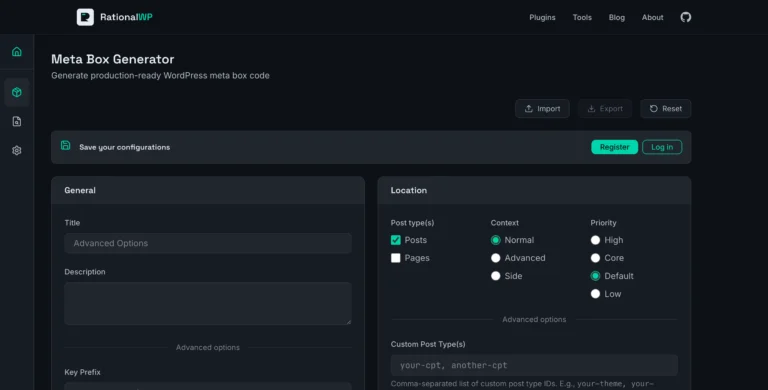Click the RationalWP logo icon
Image resolution: width=768 pixels, height=390 pixels.
[x=85, y=17]
